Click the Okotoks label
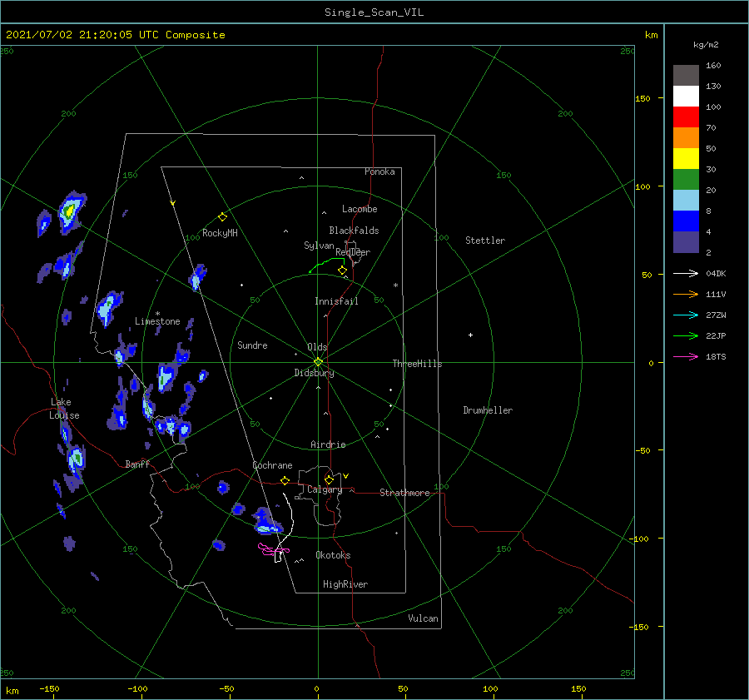The height and width of the screenshot is (700, 749). 333,554
